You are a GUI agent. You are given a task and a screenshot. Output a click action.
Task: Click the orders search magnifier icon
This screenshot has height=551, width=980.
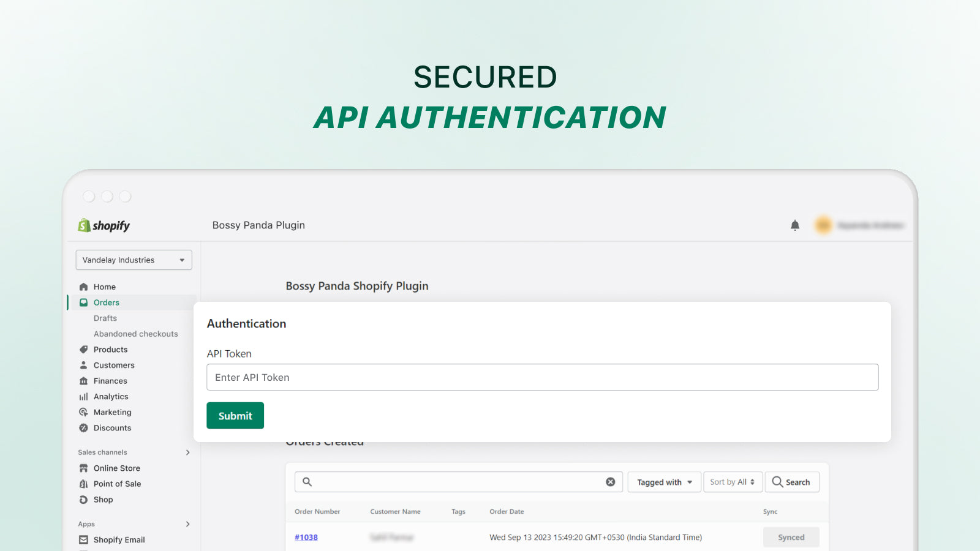click(x=307, y=482)
